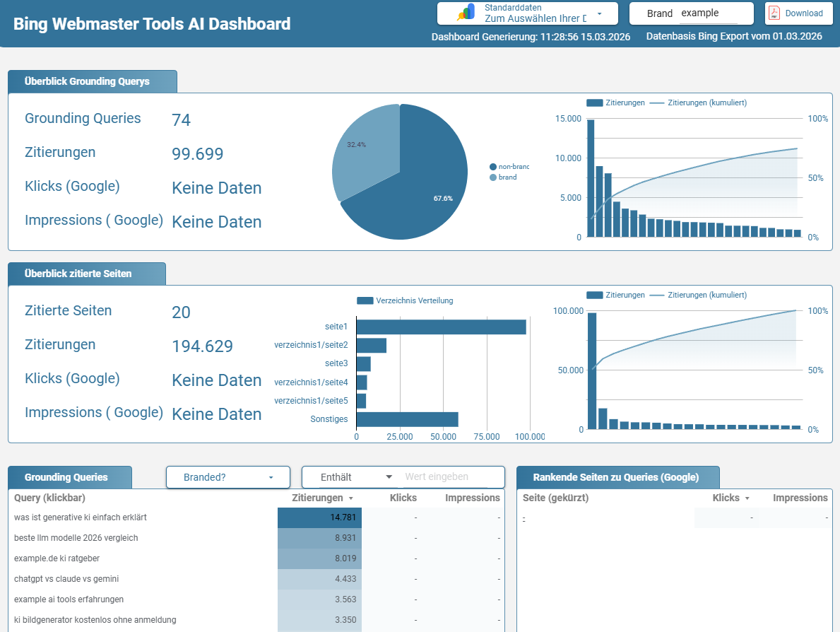
Task: Click the Download button
Action: pyautogui.click(x=799, y=13)
